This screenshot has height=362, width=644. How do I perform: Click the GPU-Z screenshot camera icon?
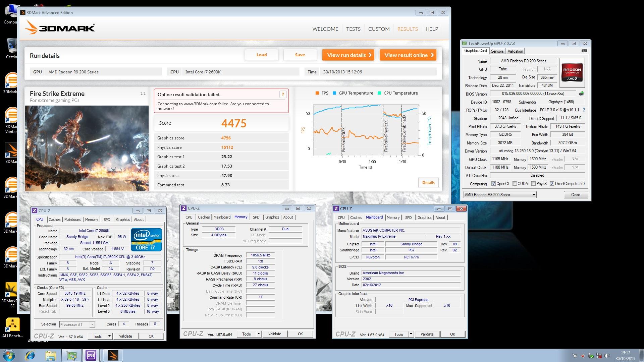[x=584, y=51]
